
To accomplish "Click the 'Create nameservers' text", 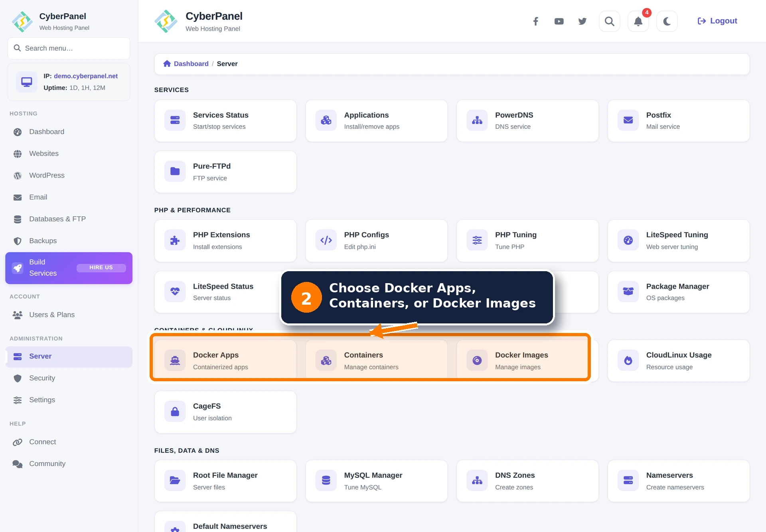I will 675,487.
